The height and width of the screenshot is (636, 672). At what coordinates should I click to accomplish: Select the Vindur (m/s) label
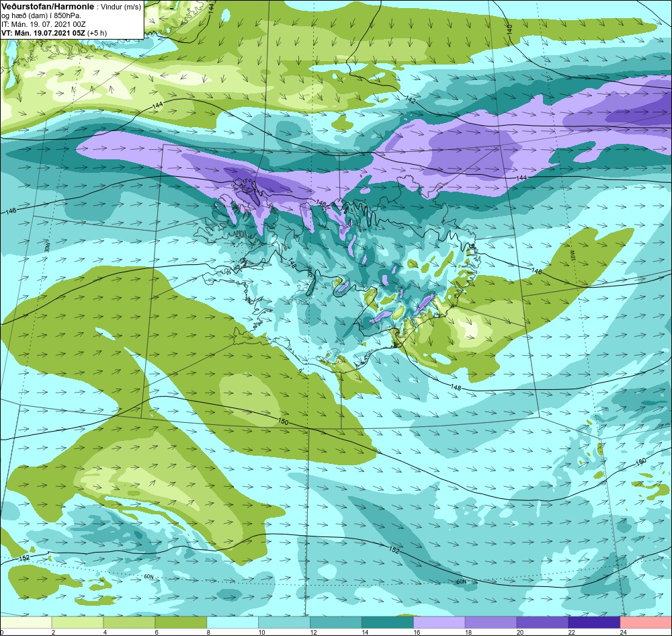(x=121, y=7)
